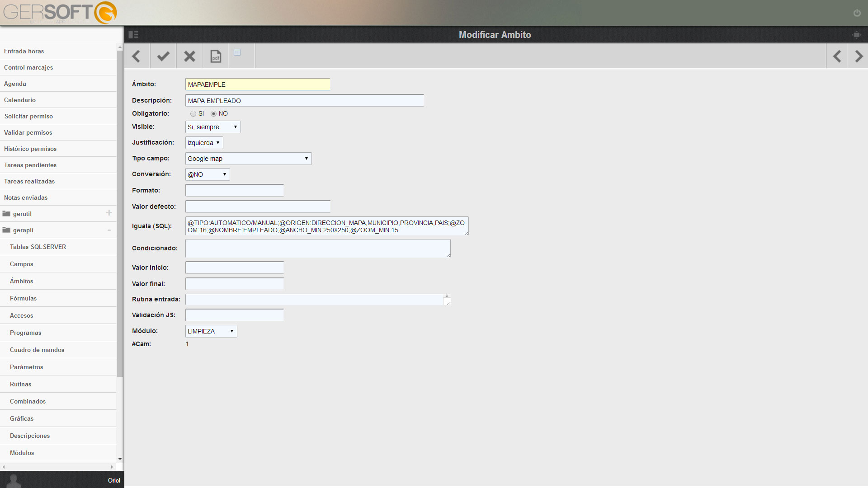Click the Iguala (SQL) text area
Screen dimensions: 868x488
pyautogui.click(x=327, y=226)
